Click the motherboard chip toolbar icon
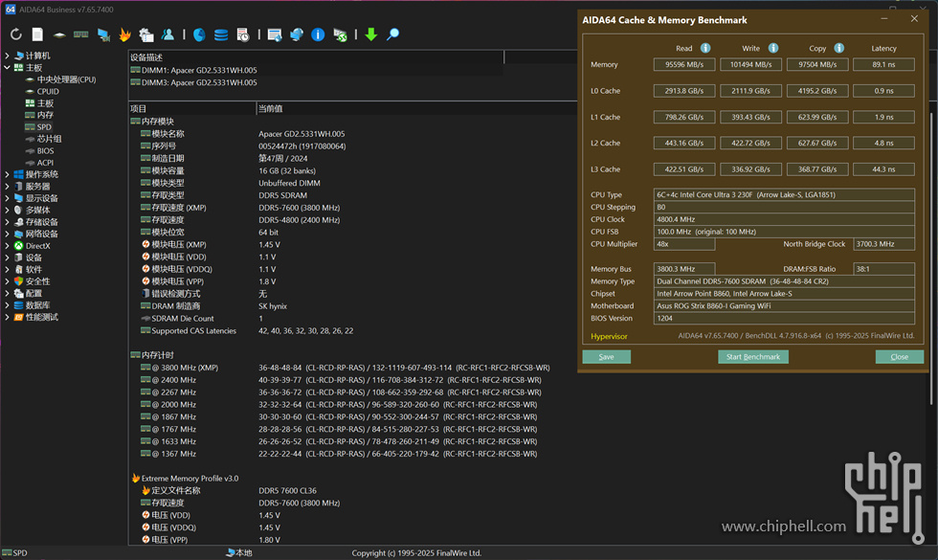Image resolution: width=938 pixels, height=560 pixels. coord(59,34)
